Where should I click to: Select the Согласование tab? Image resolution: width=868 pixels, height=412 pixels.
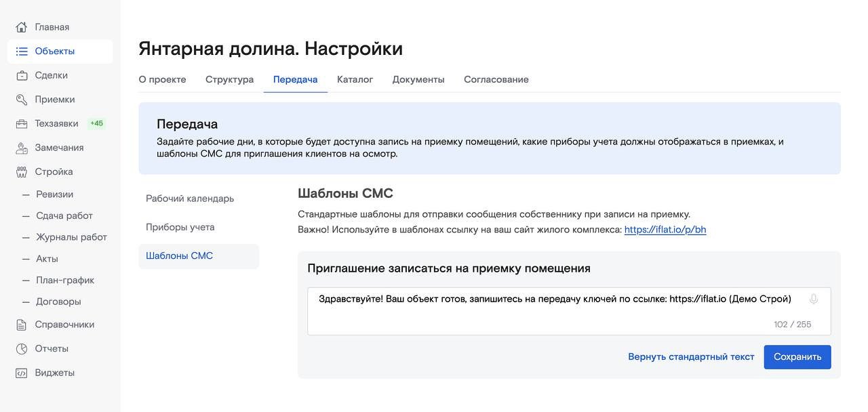point(496,79)
